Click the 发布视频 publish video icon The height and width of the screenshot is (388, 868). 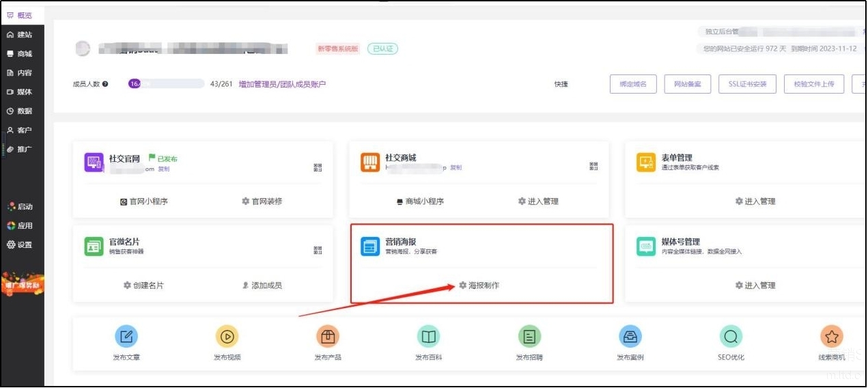pos(227,336)
